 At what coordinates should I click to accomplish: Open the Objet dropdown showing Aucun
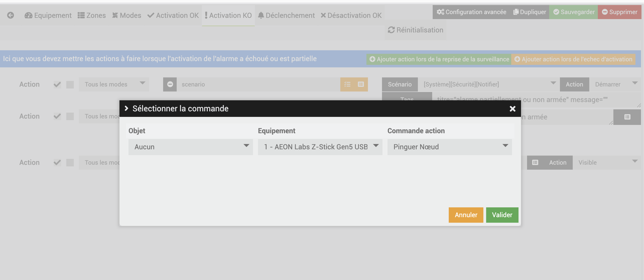190,147
